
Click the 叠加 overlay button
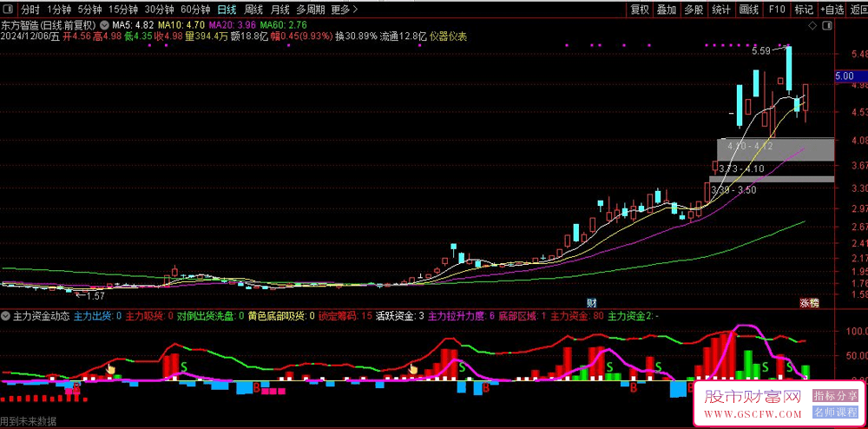coord(667,10)
